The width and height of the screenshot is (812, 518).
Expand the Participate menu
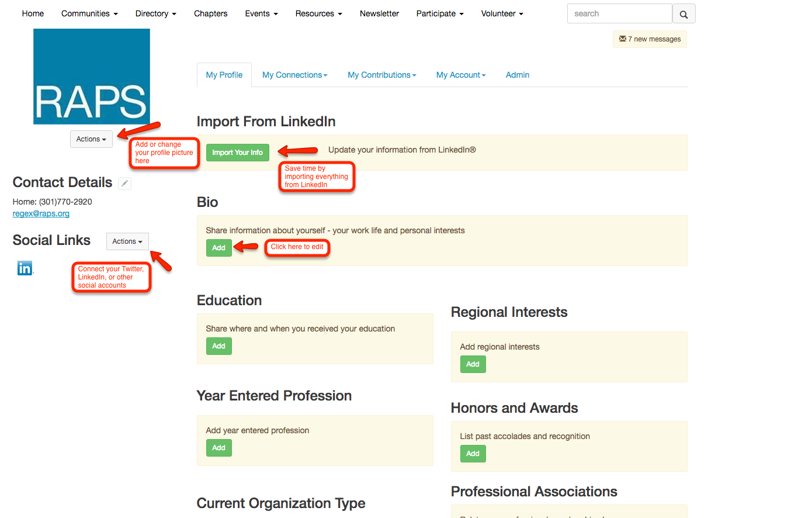point(440,13)
